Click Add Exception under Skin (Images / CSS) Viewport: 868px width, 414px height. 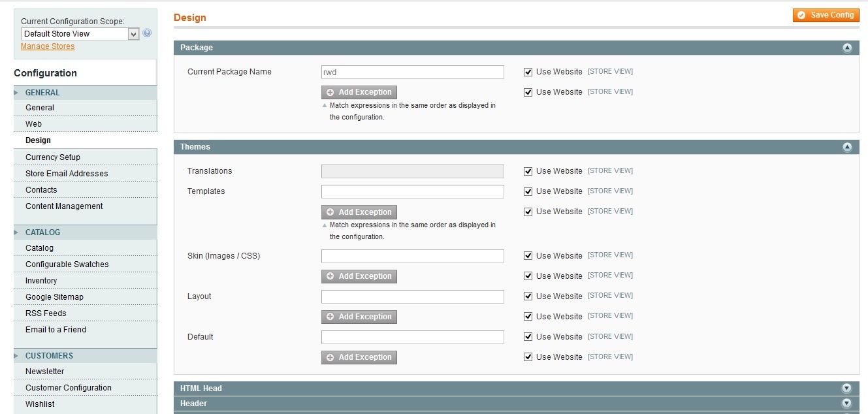tap(359, 276)
